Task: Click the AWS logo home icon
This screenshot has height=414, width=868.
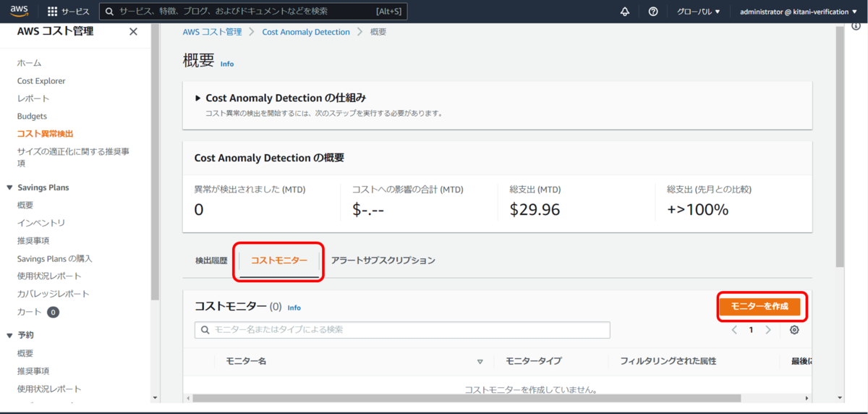Action: (19, 11)
